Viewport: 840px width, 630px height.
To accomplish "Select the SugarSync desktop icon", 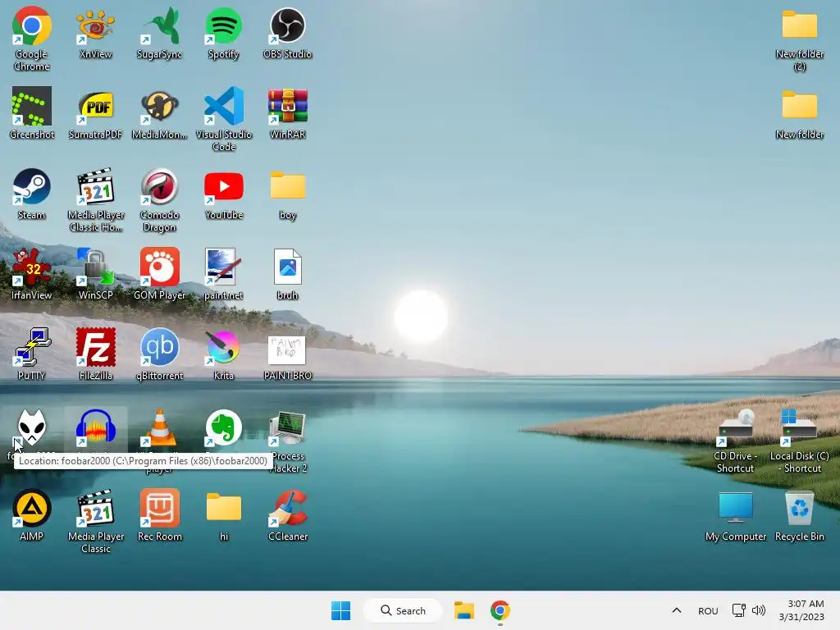I will coord(160,26).
